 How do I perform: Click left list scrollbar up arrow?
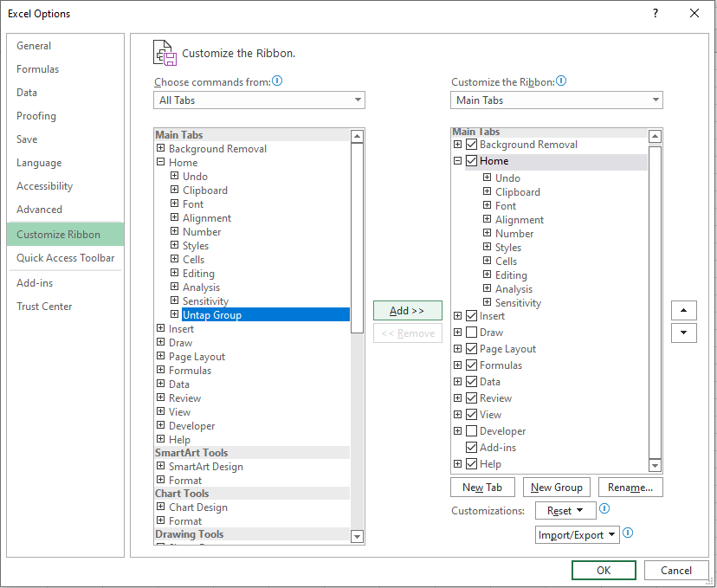tap(357, 136)
